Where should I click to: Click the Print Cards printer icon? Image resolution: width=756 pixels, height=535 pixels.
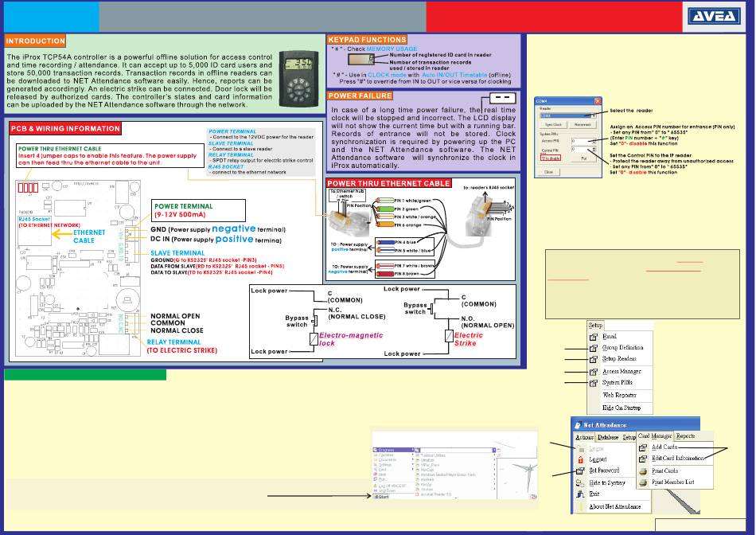coord(643,471)
